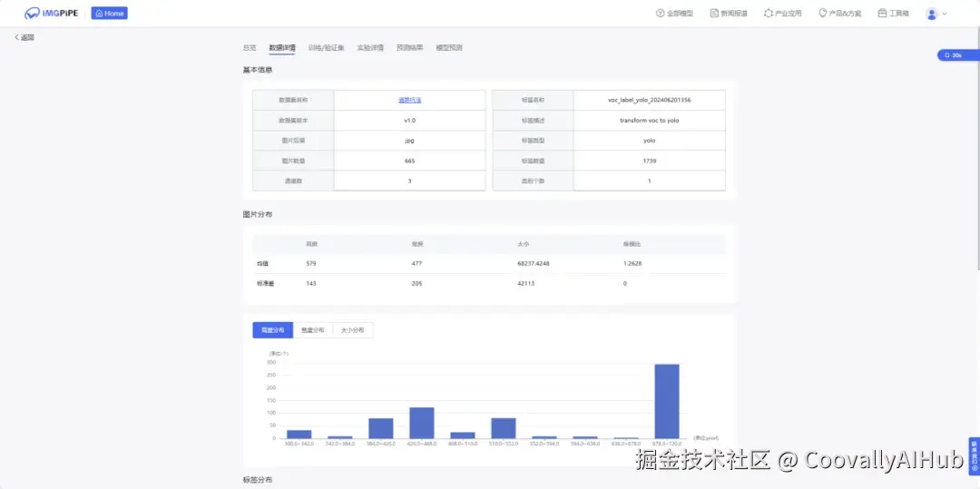Image resolution: width=980 pixels, height=489 pixels.
Task: Open the 实验详情 tab
Action: 370,47
